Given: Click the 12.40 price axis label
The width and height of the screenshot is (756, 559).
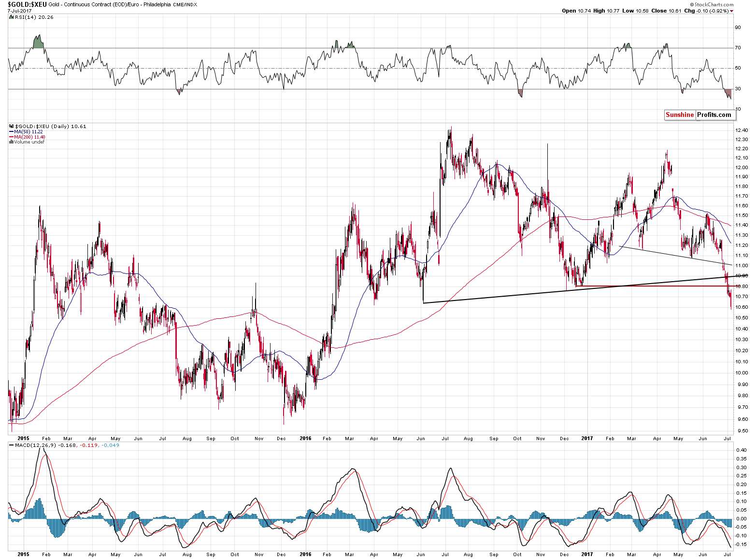Looking at the screenshot, I should (742, 130).
